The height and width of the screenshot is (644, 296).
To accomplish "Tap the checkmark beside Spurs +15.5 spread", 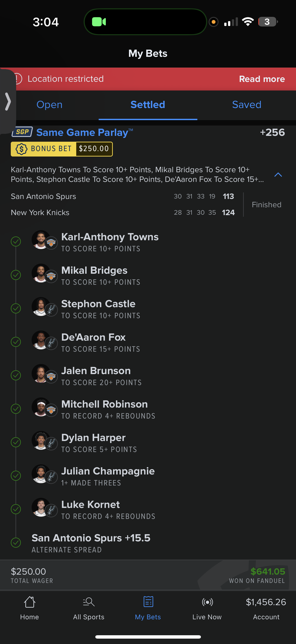I will click(x=16, y=543).
